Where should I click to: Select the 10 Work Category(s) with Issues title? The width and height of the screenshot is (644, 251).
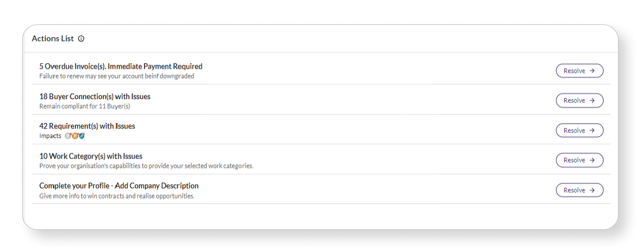pos(91,156)
